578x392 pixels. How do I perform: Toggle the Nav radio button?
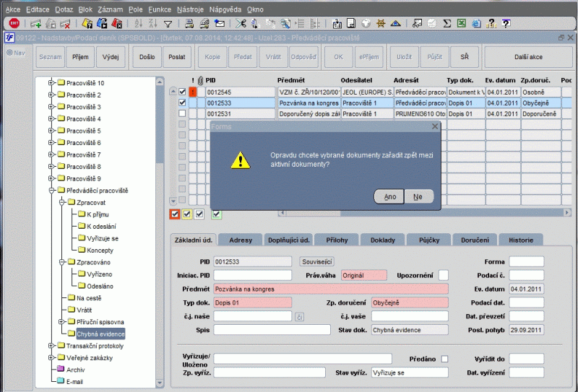tap(9, 53)
